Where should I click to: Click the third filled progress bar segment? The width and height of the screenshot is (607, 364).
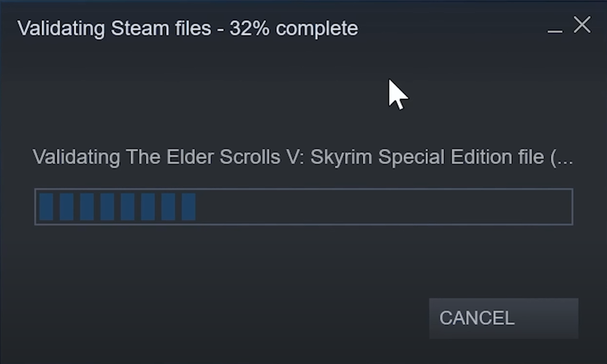87,207
